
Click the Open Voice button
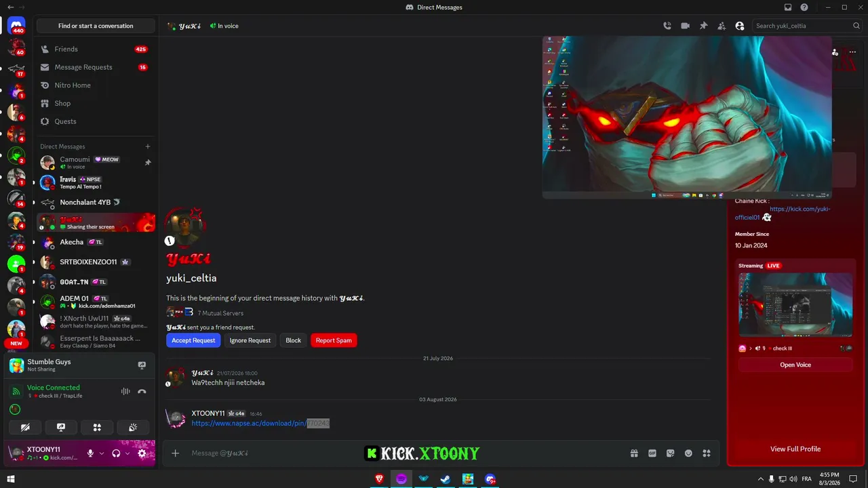795,365
